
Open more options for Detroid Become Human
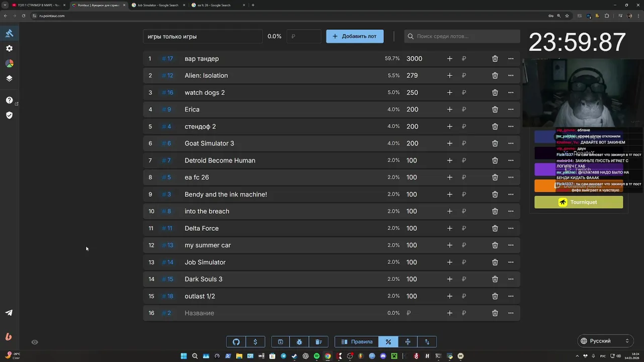511,160
